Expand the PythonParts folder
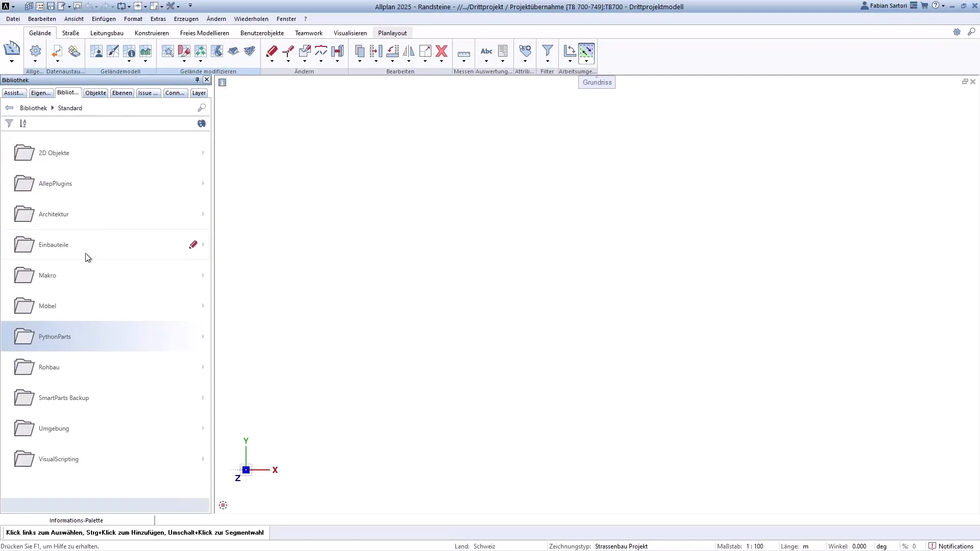 pos(203,336)
